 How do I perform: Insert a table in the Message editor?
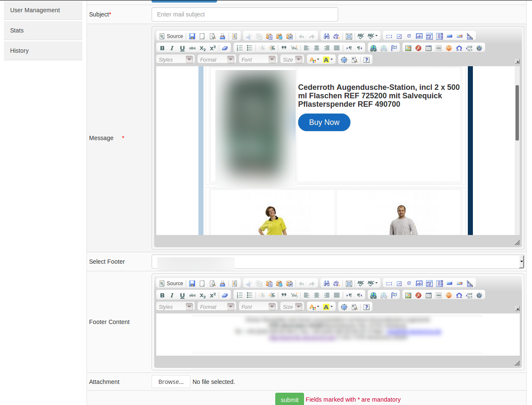tap(429, 48)
